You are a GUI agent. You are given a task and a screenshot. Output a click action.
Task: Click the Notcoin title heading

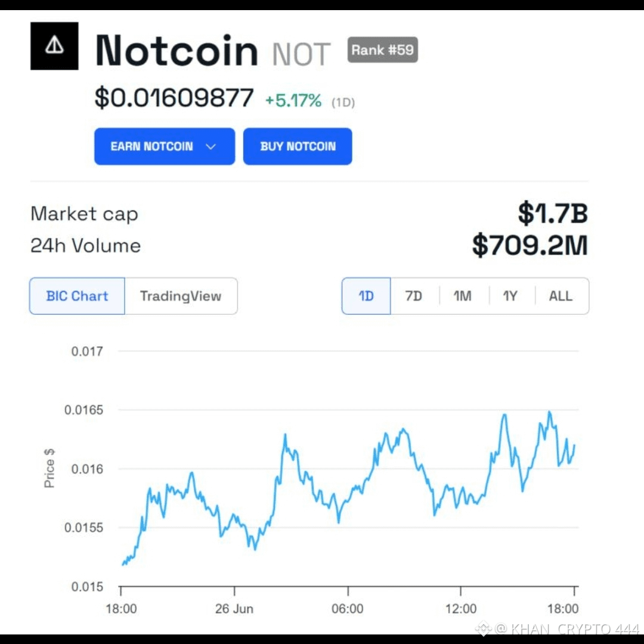[177, 51]
